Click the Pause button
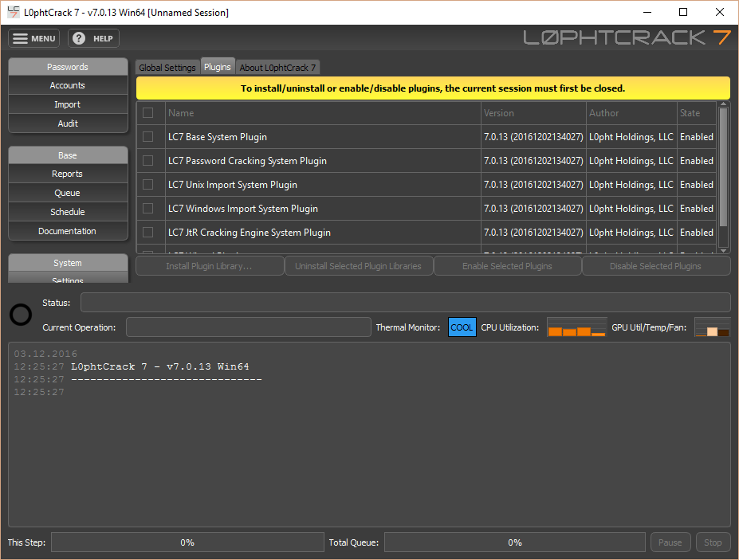The height and width of the screenshot is (560, 739). (670, 542)
